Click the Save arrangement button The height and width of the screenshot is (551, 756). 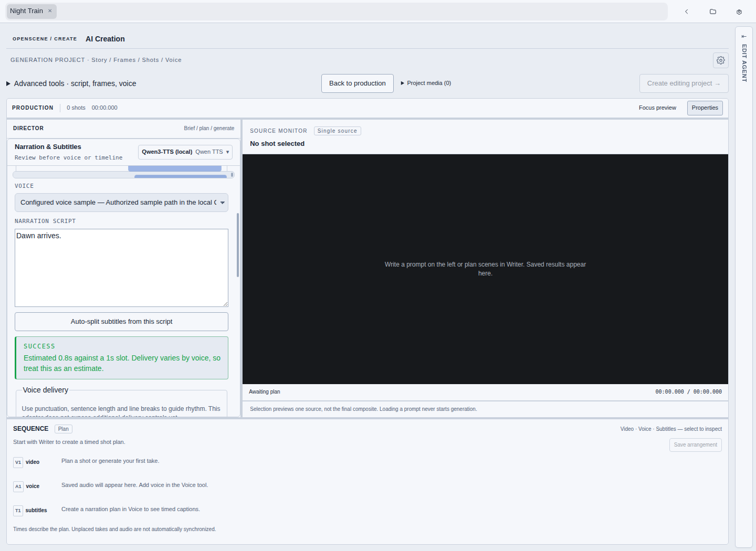[x=695, y=445]
